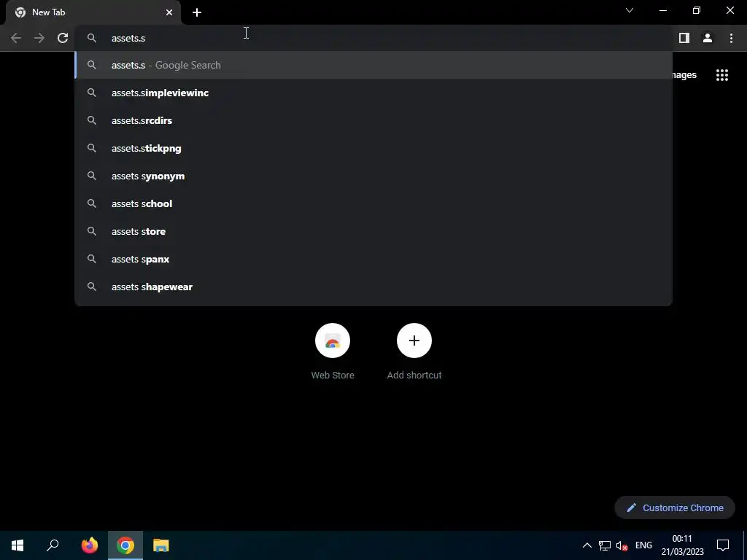Change ENG input language
Viewport: 747px width, 560px height.
click(643, 545)
